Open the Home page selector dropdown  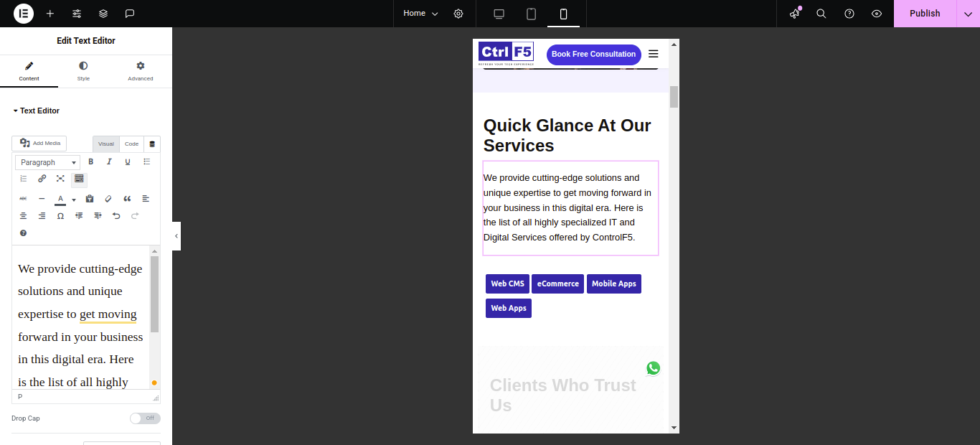point(420,14)
